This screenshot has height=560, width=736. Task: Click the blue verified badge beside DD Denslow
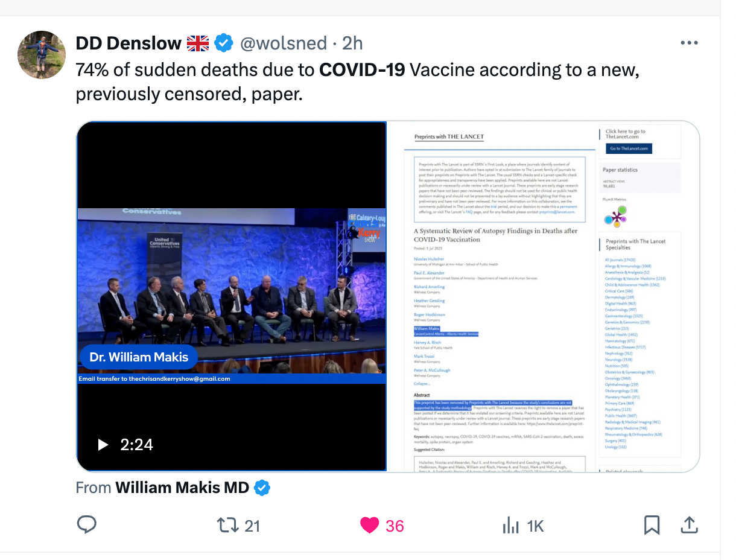pos(224,43)
